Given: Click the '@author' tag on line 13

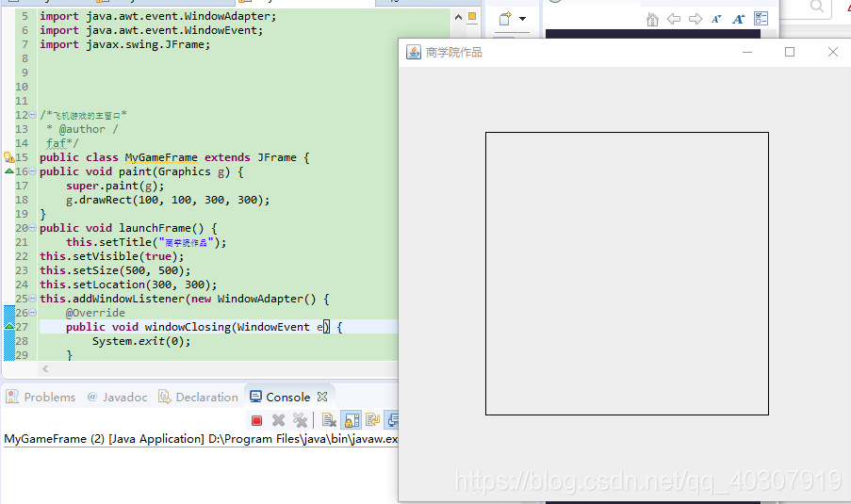Looking at the screenshot, I should (82, 129).
